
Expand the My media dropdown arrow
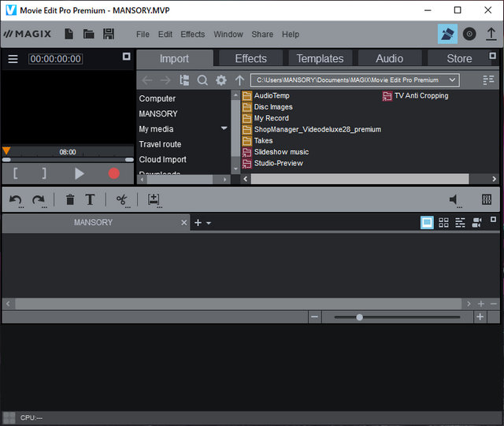[224, 128]
